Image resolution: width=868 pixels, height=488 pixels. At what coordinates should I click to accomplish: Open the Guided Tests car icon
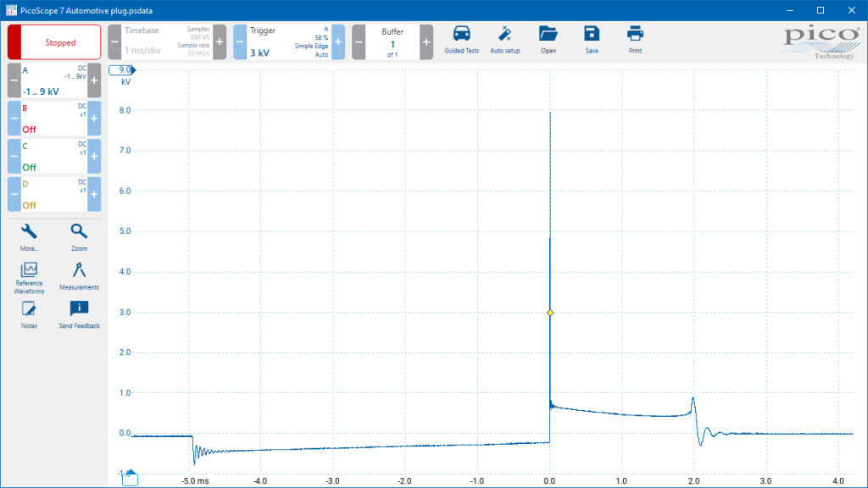click(461, 39)
